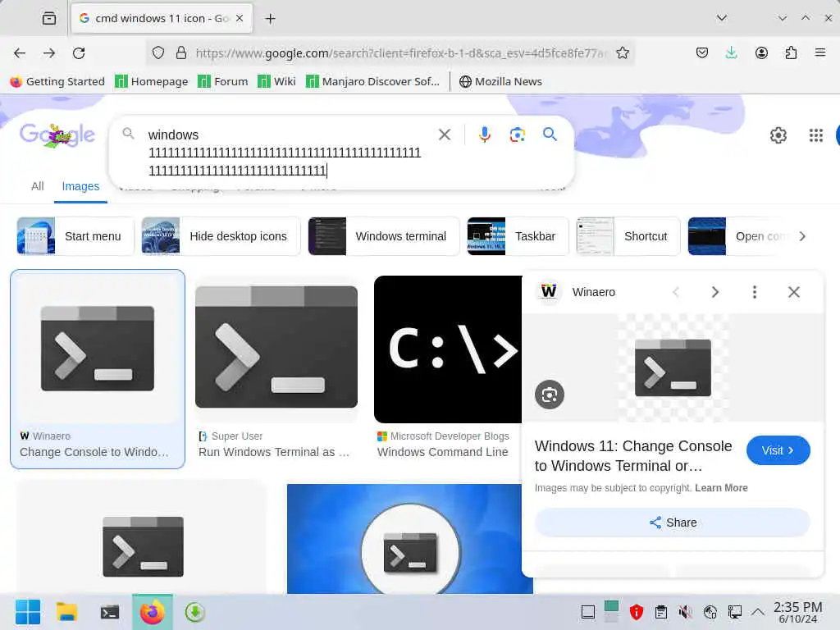Close the Winaero image preview panel
The width and height of the screenshot is (840, 630).
click(x=794, y=292)
